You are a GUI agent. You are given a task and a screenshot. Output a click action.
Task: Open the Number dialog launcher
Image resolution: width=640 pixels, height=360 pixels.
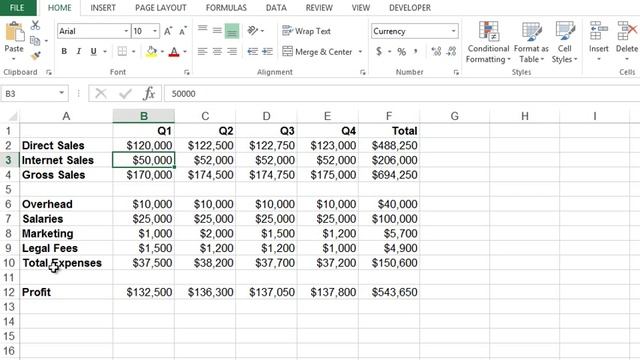[456, 72]
